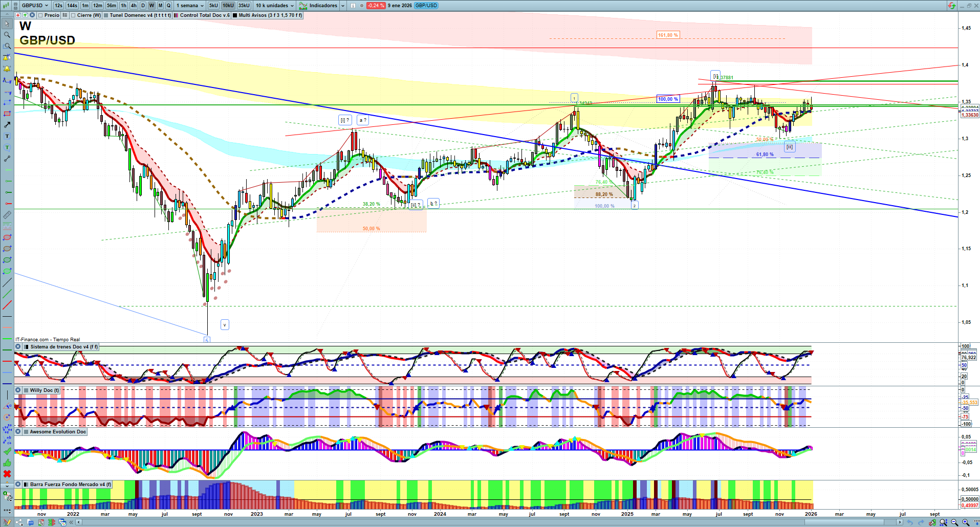This screenshot has width=980, height=527.
Task: Open the Indicadores button
Action: point(318,6)
